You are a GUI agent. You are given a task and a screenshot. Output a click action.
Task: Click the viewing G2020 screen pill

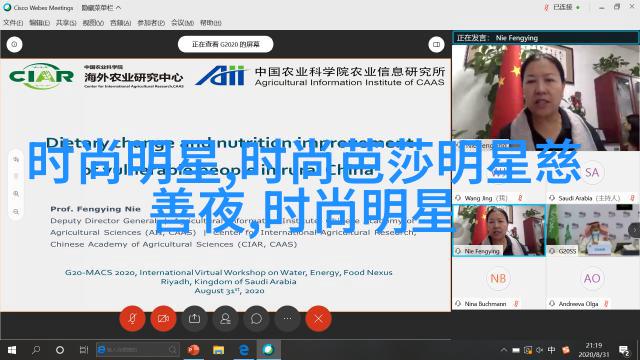pyautogui.click(x=225, y=44)
